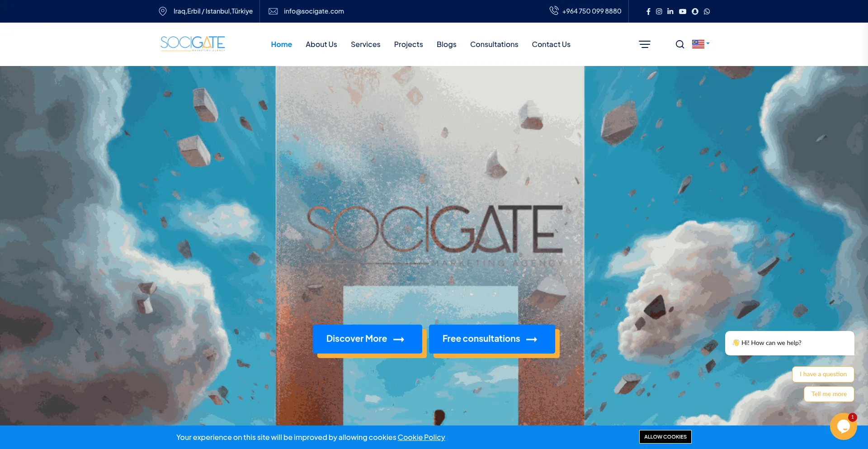Go to the Contact Us page
This screenshot has width=868, height=449.
click(x=551, y=44)
